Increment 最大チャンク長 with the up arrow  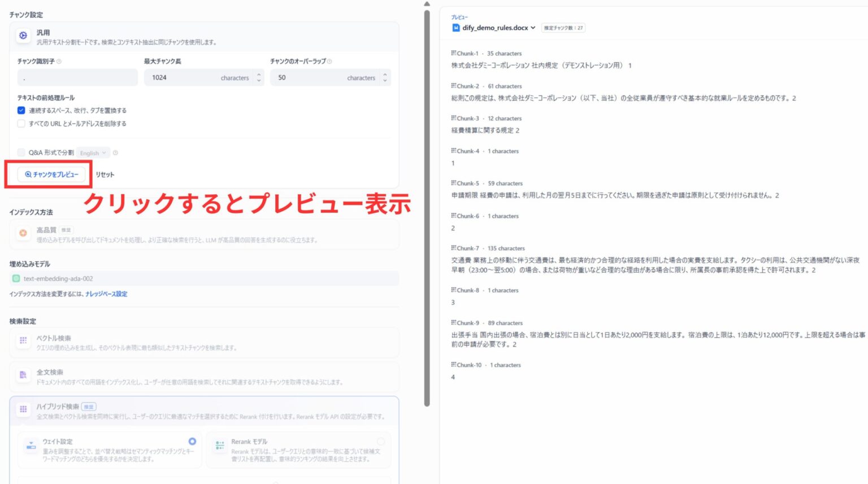click(258, 75)
